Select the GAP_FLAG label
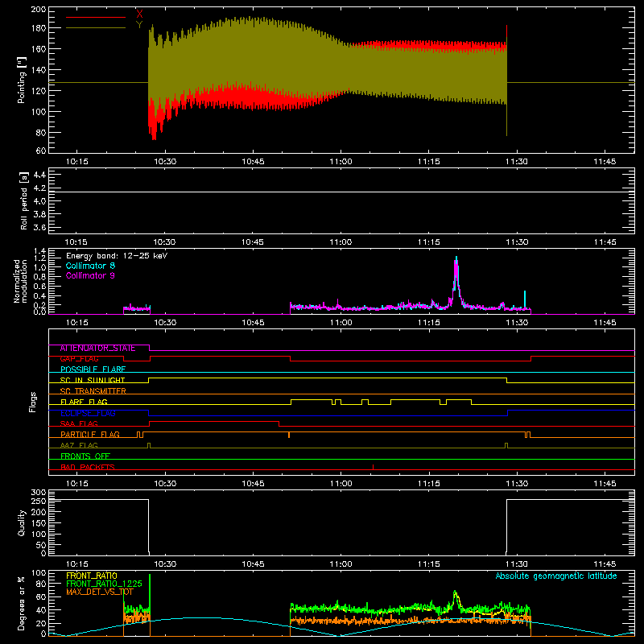 (x=79, y=359)
